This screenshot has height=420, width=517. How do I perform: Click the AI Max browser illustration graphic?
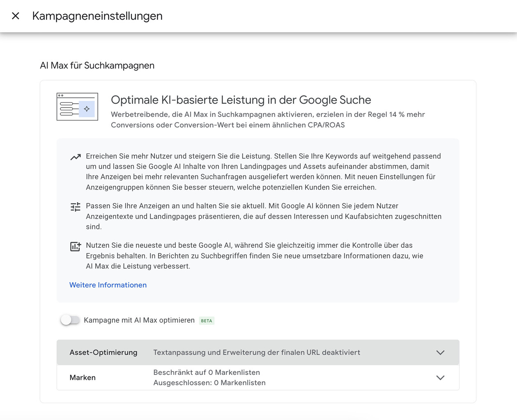tap(77, 107)
